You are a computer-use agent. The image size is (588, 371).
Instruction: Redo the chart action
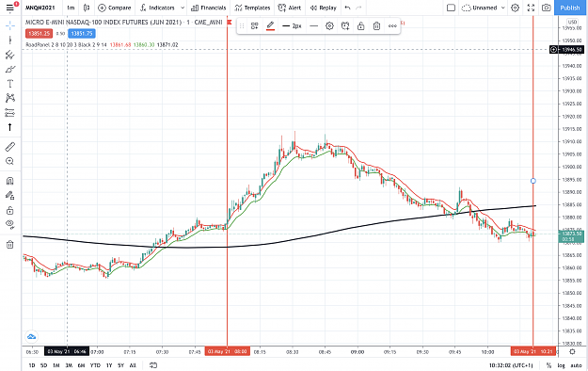coord(358,8)
